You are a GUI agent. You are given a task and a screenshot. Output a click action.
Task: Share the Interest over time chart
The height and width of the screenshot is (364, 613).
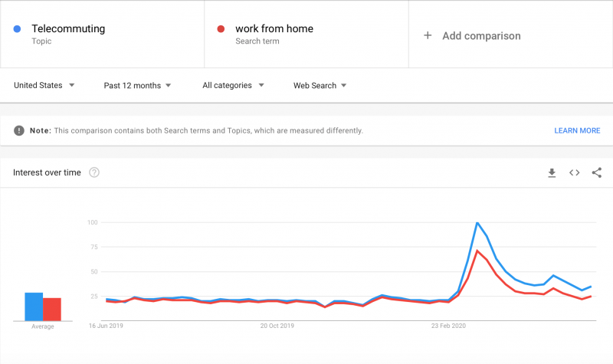point(597,172)
